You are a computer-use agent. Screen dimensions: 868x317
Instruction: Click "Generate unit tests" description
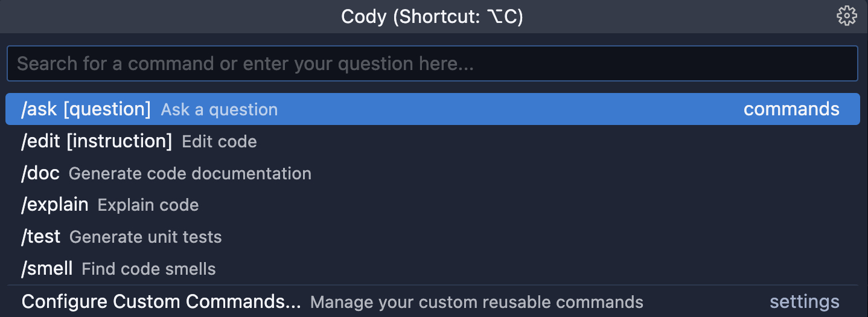(x=145, y=237)
